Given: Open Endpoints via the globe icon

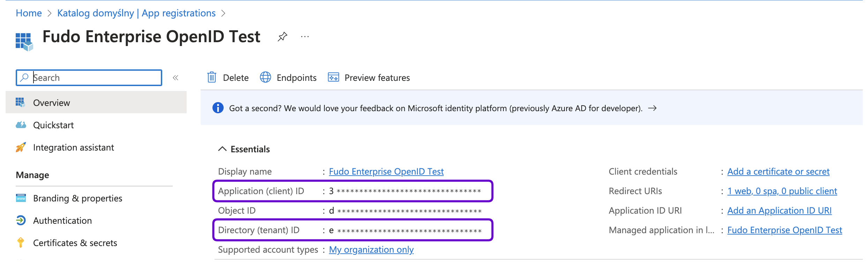Looking at the screenshot, I should 265,77.
